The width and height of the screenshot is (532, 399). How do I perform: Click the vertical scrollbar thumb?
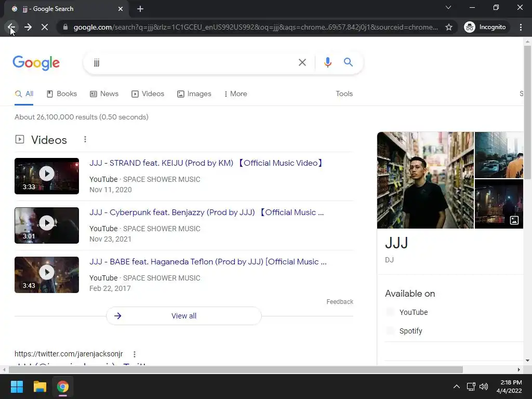point(527,112)
